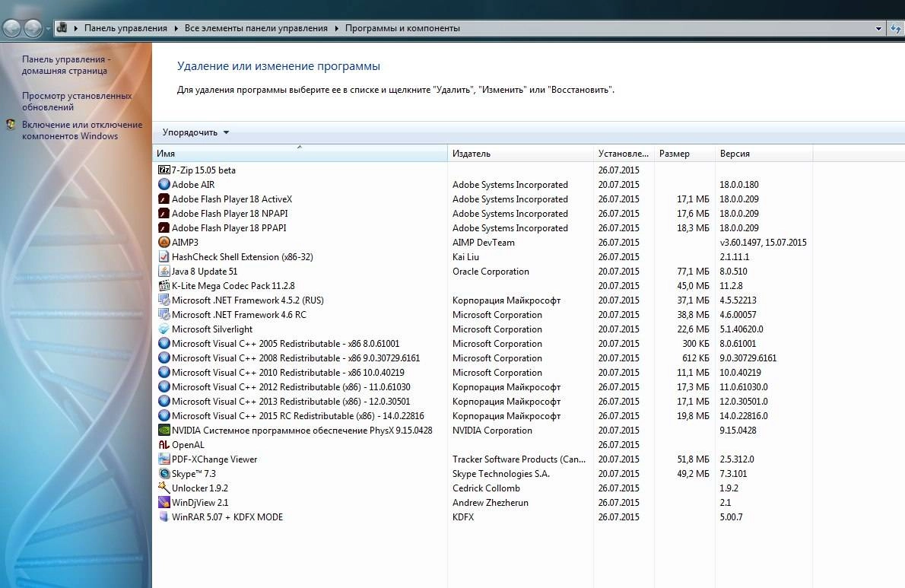This screenshot has height=588, width=905.
Task: Open dropdown arrow after Панель управления breadcrumb
Action: [x=176, y=28]
